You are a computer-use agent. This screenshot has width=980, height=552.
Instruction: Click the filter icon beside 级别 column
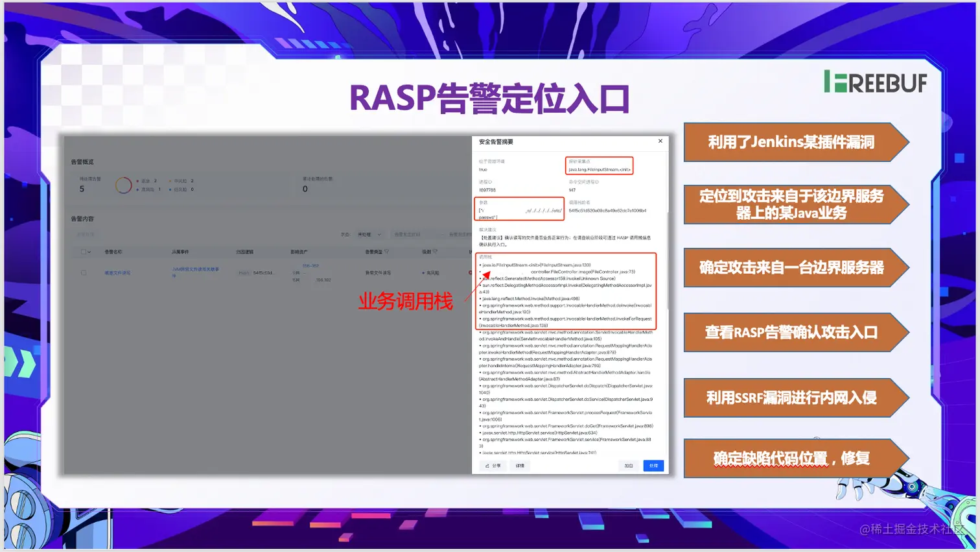coord(435,252)
